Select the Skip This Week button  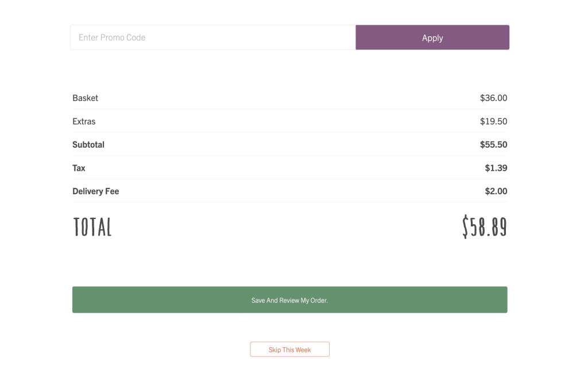point(289,349)
